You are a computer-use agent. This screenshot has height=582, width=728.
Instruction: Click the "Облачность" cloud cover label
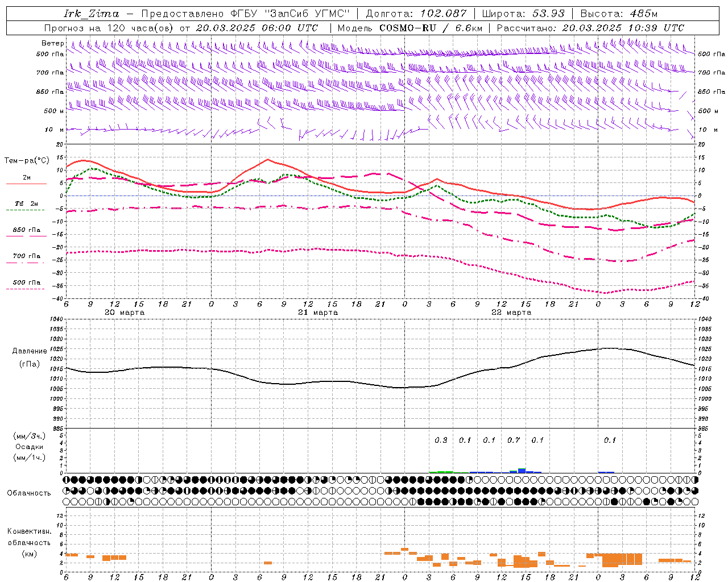tap(29, 493)
